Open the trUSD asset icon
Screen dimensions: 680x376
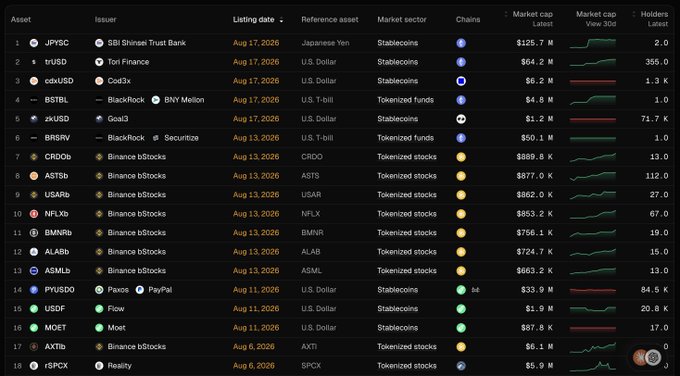click(x=34, y=62)
